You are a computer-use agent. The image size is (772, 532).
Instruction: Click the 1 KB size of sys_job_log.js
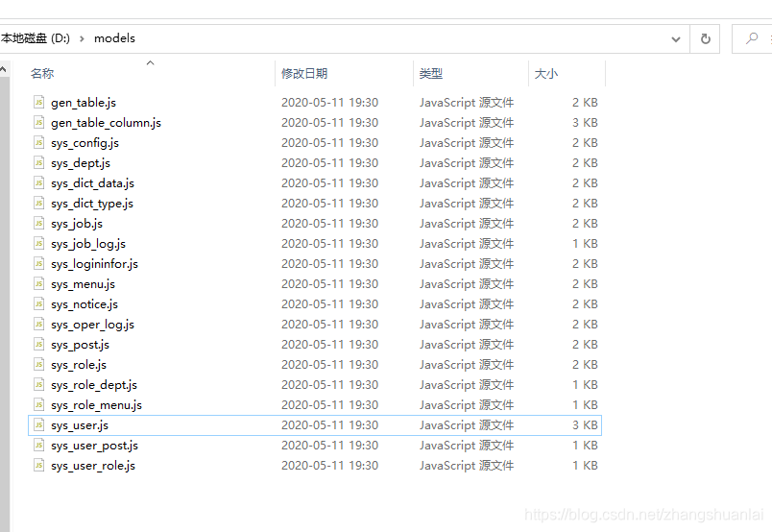585,243
